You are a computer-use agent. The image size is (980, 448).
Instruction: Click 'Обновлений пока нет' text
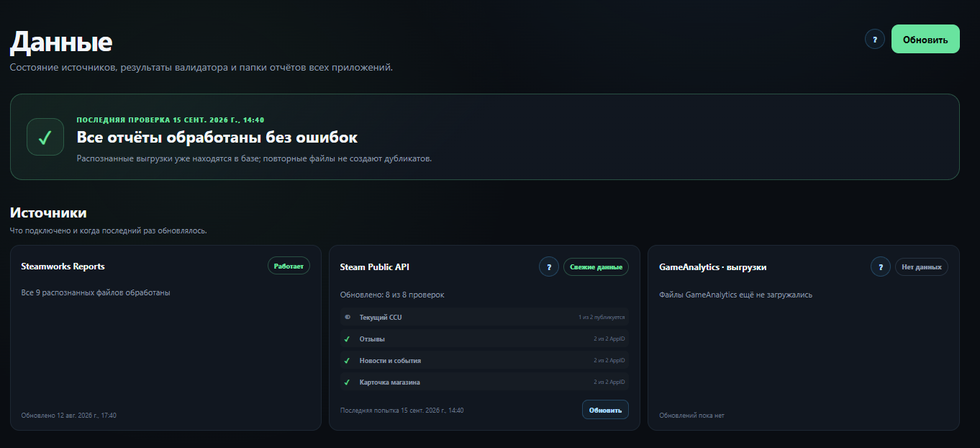tap(691, 415)
